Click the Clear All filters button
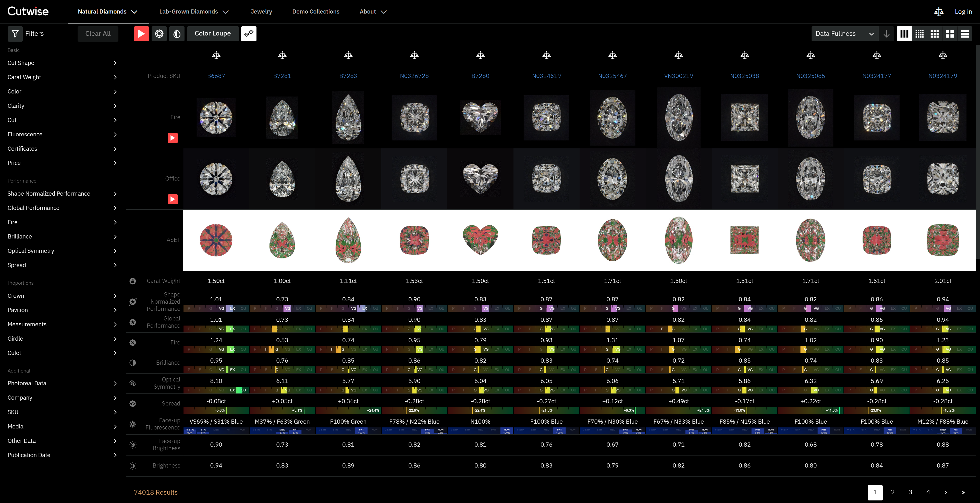The width and height of the screenshot is (980, 503). coord(98,33)
